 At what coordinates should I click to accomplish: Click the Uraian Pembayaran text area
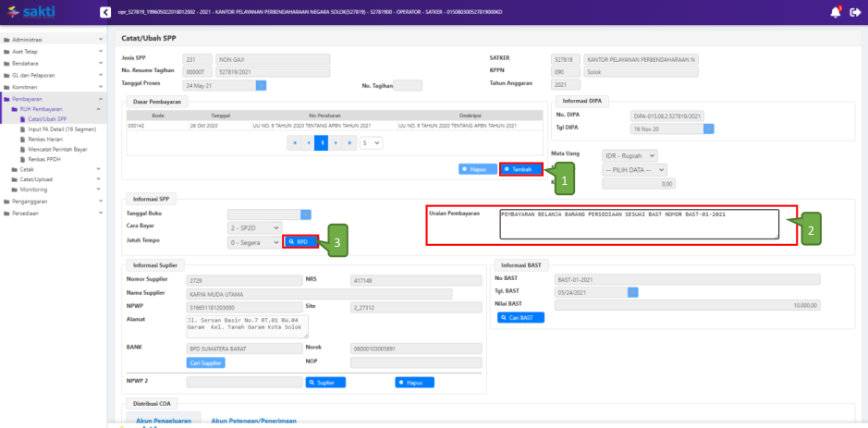coord(638,225)
